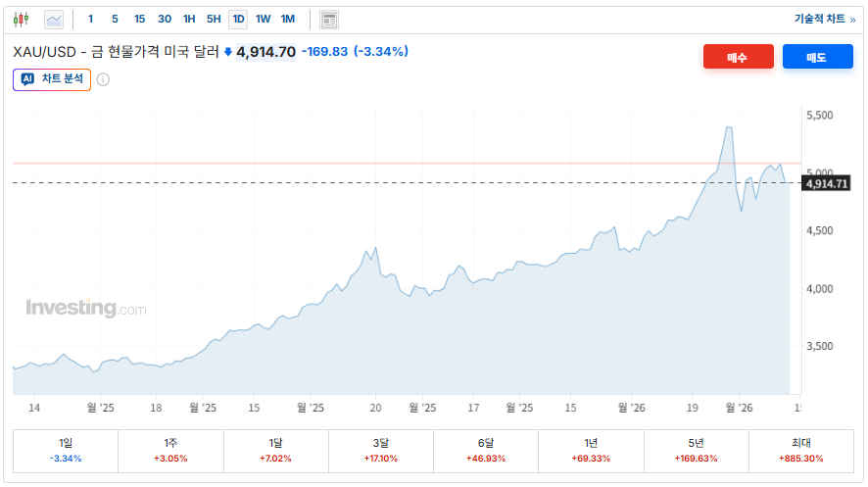The image size is (868, 487).
Task: Select the 1-minute interval
Action: (x=91, y=19)
